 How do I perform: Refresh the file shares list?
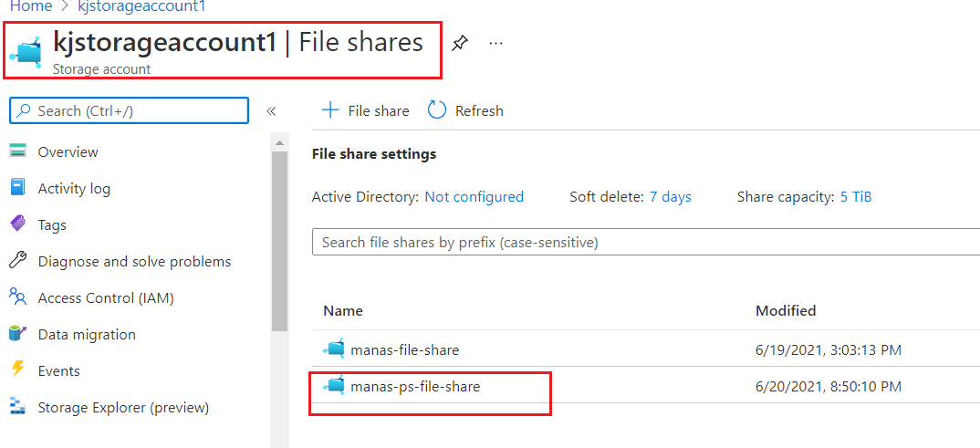465,110
